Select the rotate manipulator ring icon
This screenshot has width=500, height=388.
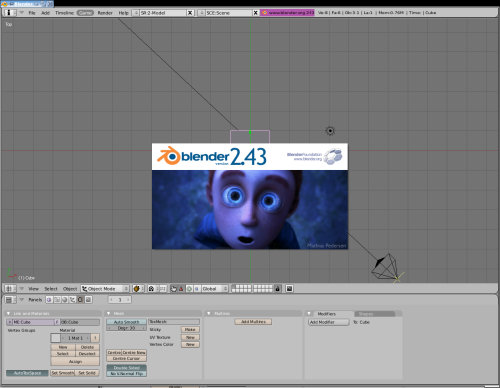click(189, 289)
